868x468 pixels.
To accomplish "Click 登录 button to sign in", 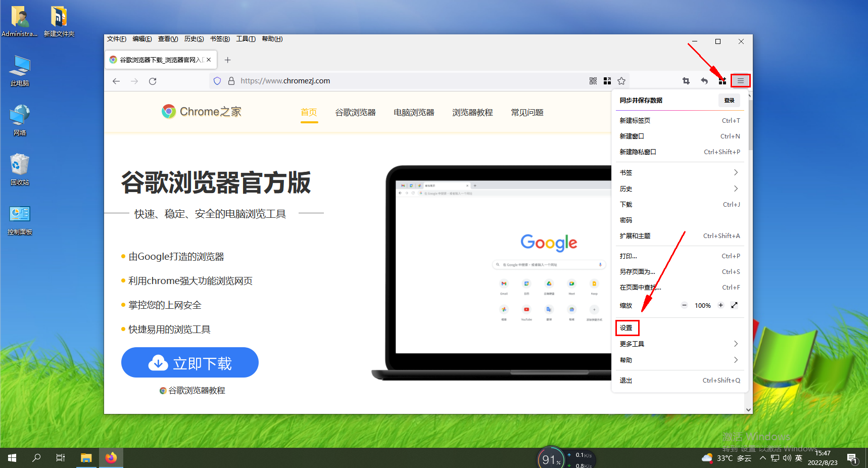I will (x=729, y=100).
